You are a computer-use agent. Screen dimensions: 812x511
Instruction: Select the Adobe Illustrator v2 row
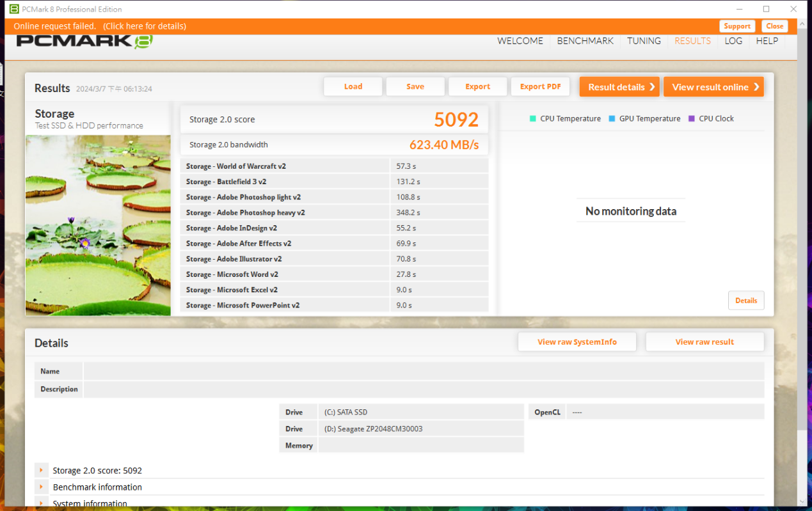pos(334,258)
